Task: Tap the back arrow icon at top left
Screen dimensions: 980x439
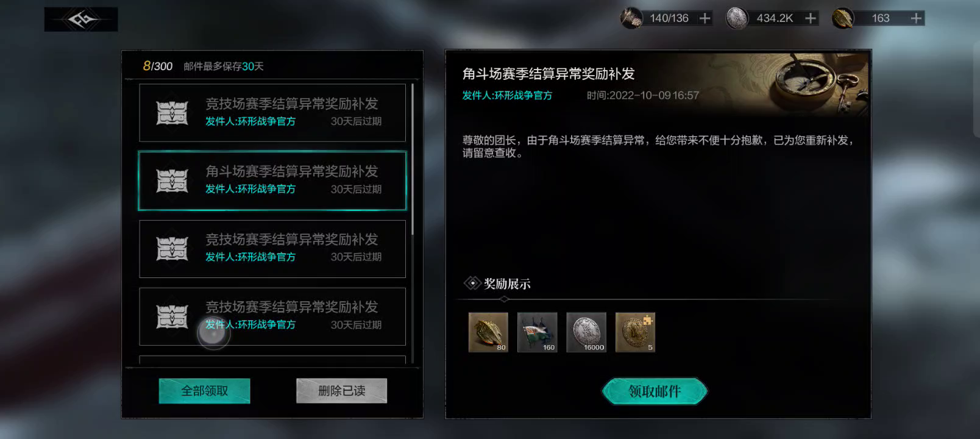Action: pyautogui.click(x=81, y=20)
